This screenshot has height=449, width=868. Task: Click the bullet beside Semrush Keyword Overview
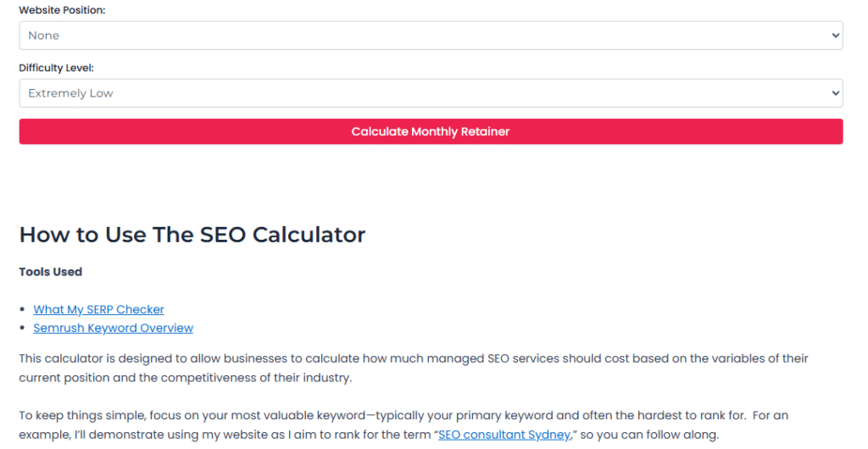click(24, 329)
